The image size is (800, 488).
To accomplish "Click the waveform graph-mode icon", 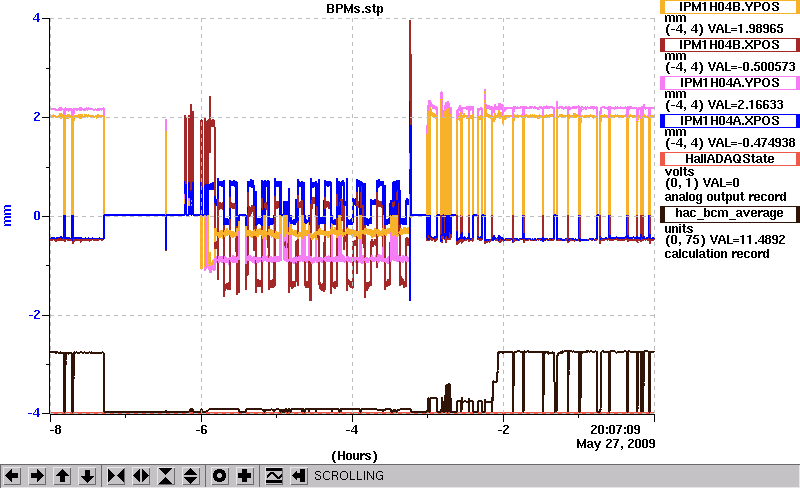I will coord(274,476).
